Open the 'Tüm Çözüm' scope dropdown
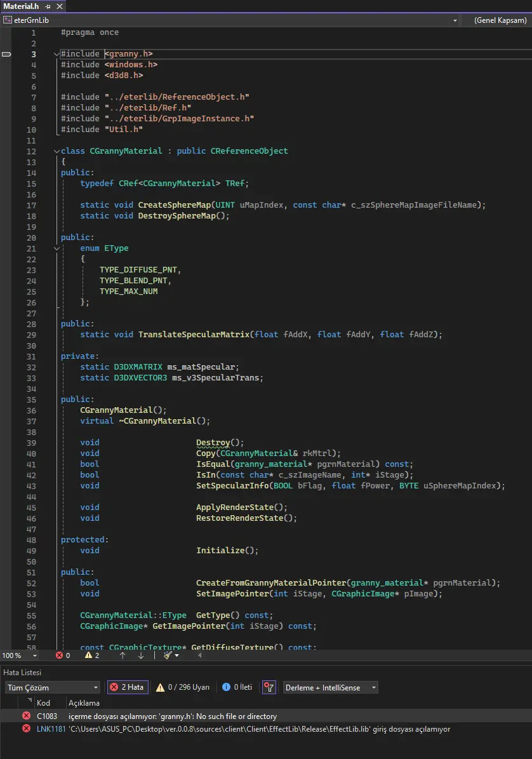 tap(52, 687)
